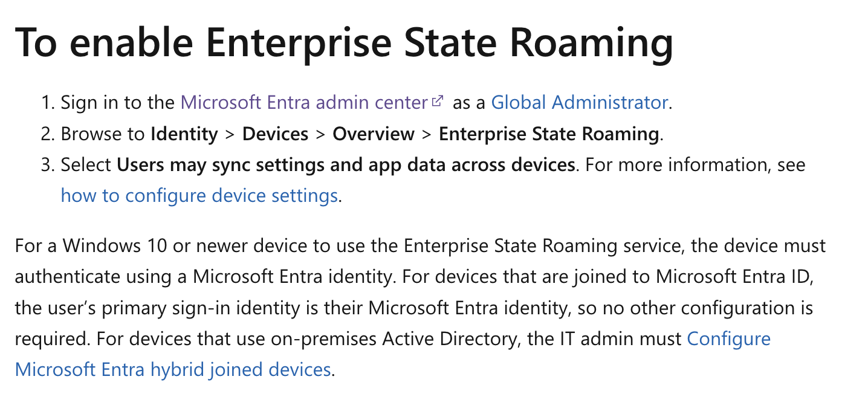Click bold Users may sync settings text

pyautogui.click(x=346, y=164)
